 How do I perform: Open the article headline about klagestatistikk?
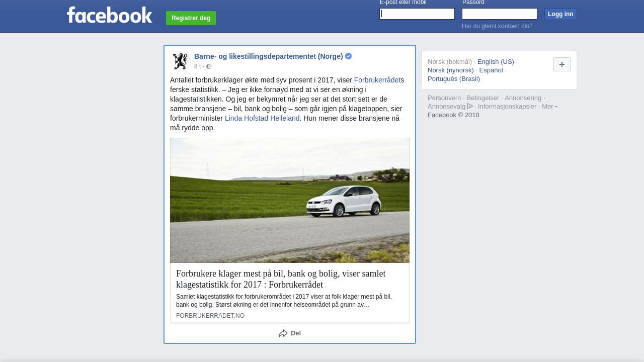[x=281, y=279]
